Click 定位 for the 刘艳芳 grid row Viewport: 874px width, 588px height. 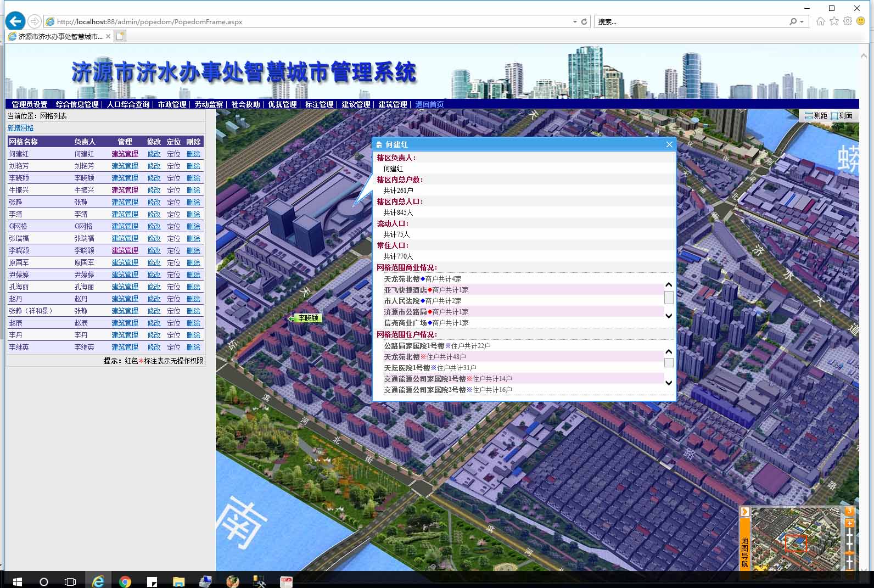point(173,166)
